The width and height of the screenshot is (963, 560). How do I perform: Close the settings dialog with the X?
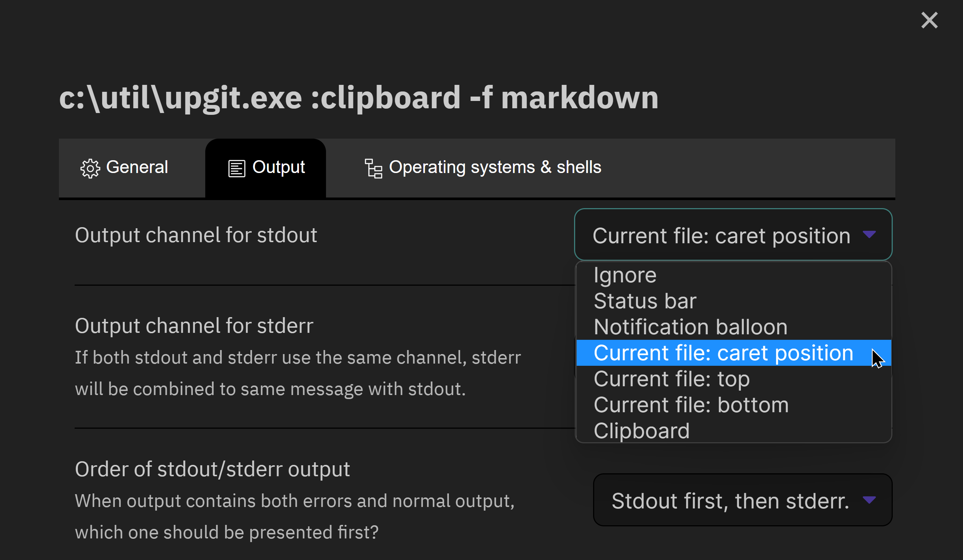coord(929,20)
